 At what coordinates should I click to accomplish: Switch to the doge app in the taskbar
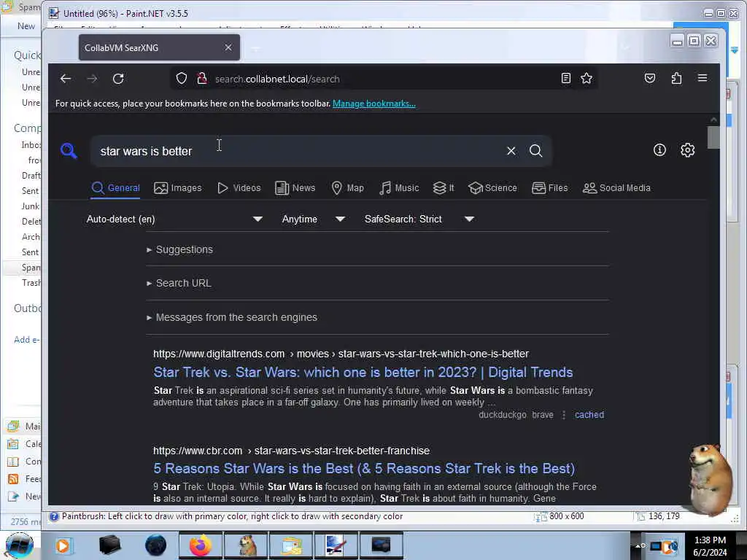coord(247,545)
